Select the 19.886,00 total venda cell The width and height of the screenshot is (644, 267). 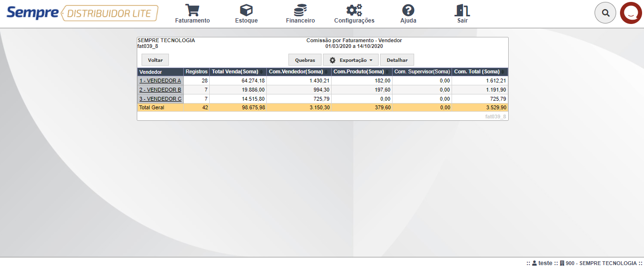pos(238,90)
